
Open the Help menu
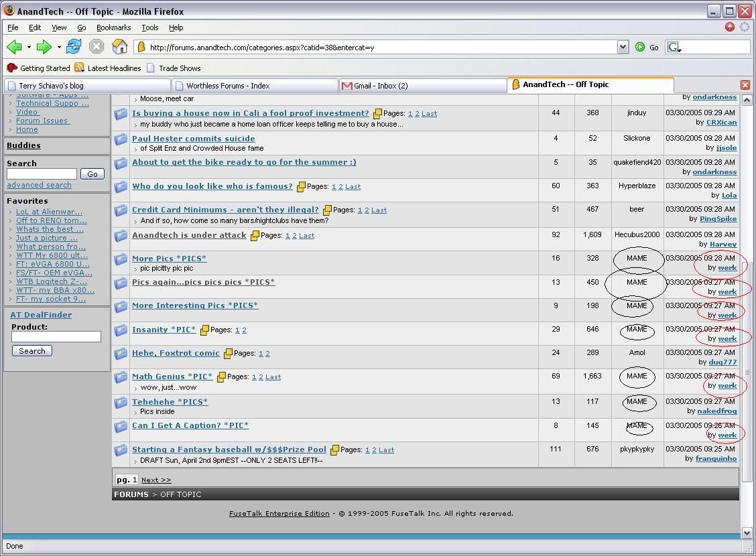(x=176, y=27)
